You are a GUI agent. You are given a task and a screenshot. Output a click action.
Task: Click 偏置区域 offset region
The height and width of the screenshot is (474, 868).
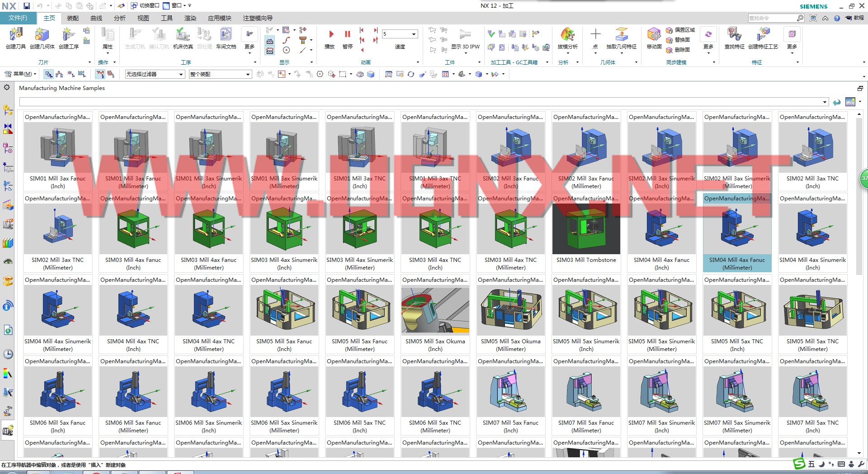click(680, 30)
